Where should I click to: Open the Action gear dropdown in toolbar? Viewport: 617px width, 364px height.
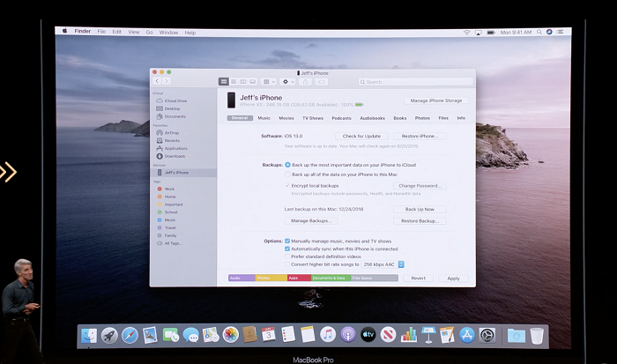click(x=288, y=82)
